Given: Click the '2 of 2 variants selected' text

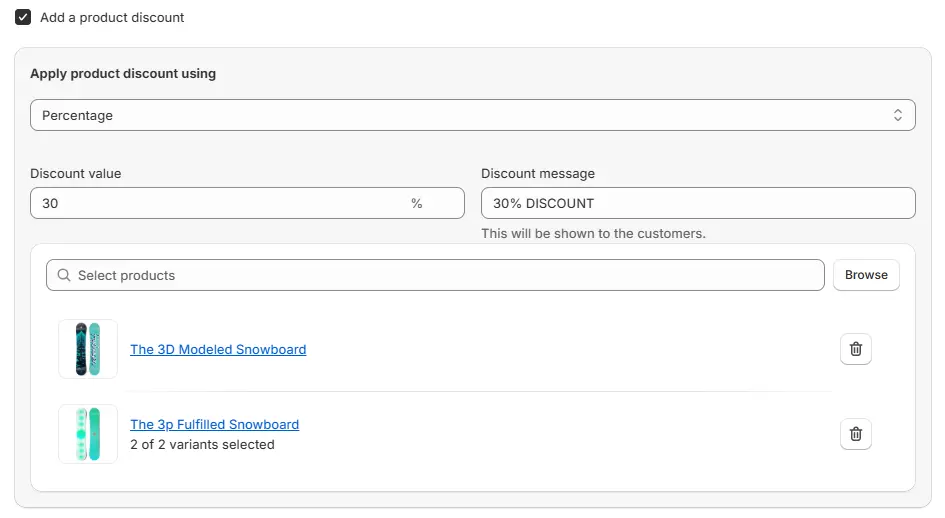Looking at the screenshot, I should tap(202, 444).
